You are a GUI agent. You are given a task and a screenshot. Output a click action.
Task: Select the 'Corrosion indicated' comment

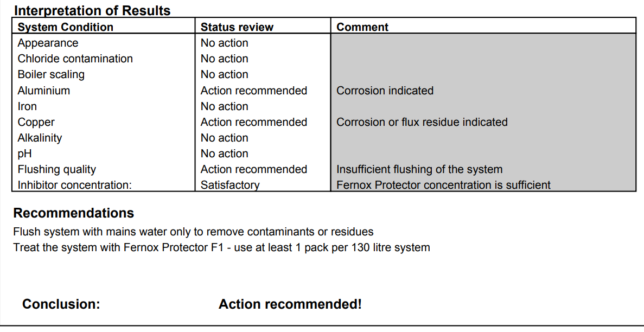[385, 91]
